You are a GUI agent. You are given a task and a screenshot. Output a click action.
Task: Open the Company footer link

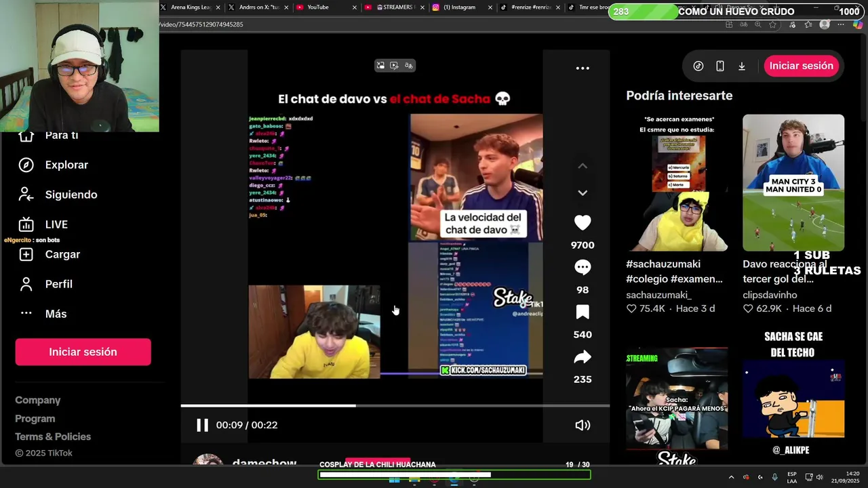click(x=38, y=400)
